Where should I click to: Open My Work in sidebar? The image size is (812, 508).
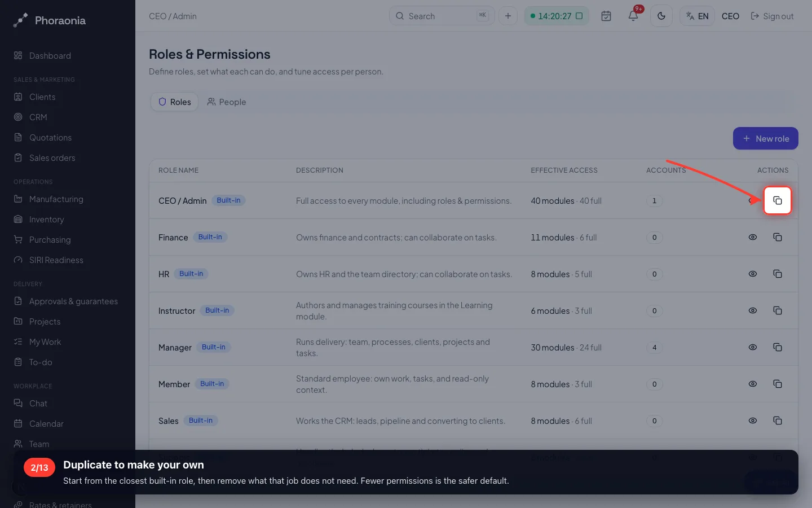pos(68,341)
